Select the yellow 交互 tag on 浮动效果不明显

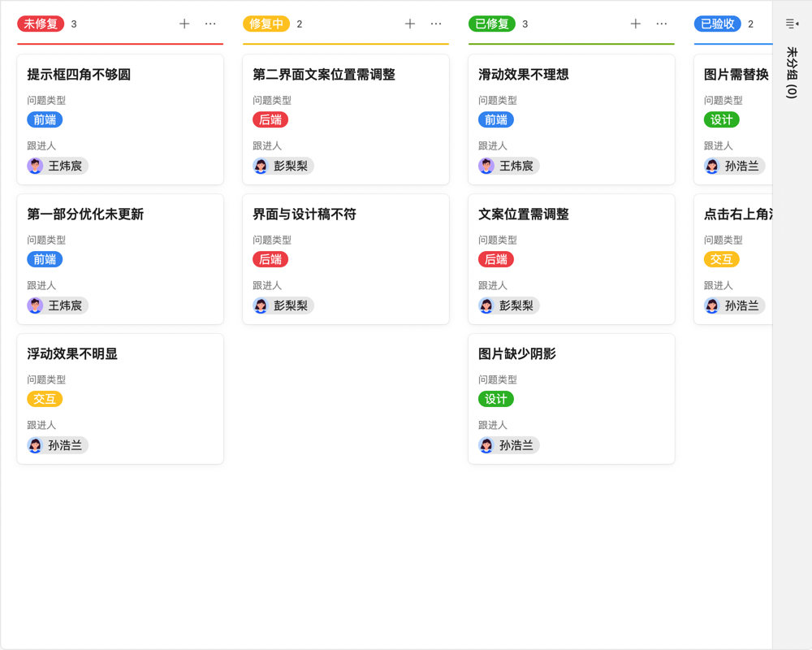pos(45,399)
